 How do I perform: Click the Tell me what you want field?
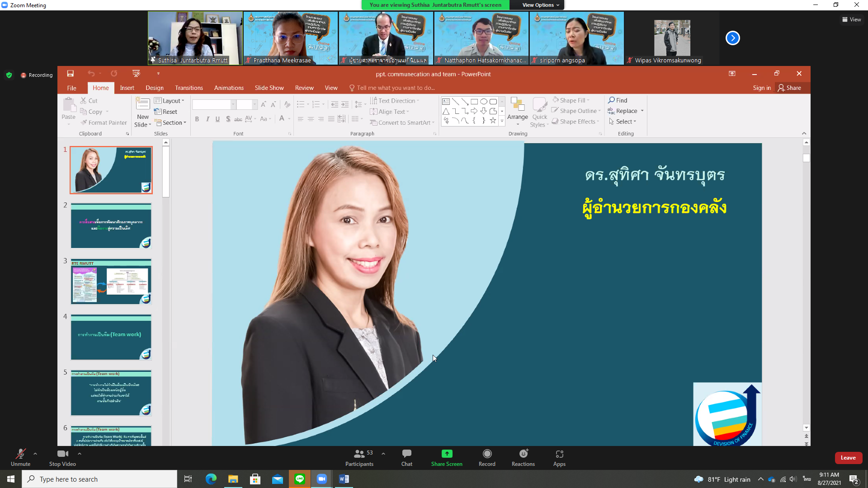coord(392,88)
